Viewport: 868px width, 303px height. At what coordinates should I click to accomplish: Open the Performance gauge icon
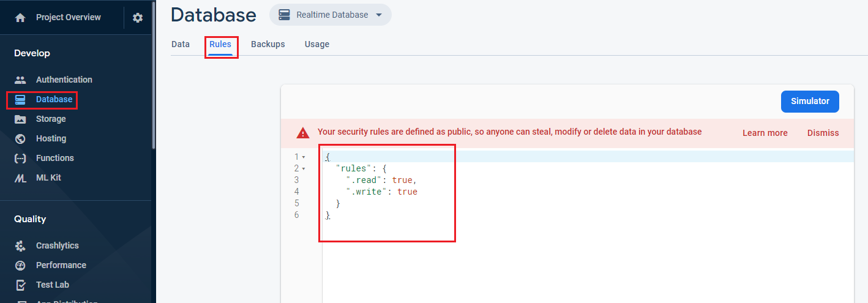pos(20,265)
